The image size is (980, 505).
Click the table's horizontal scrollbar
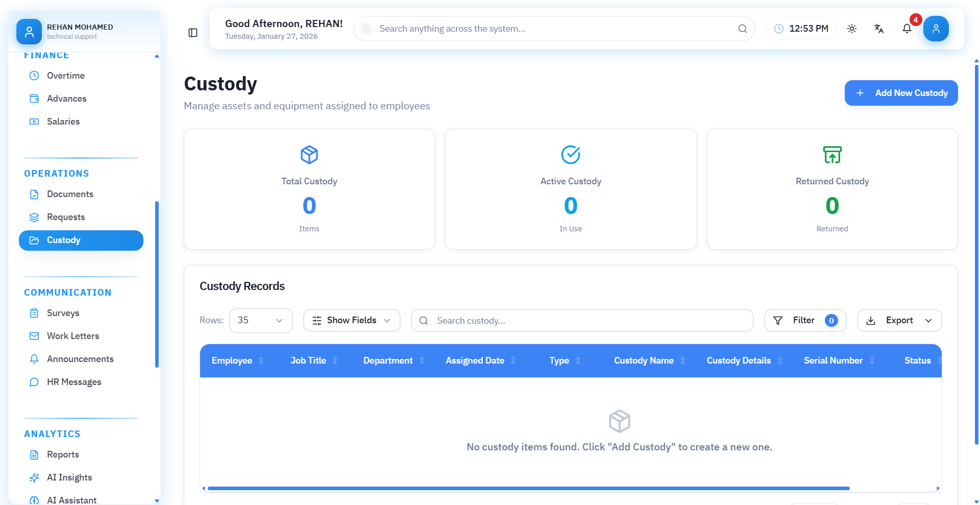(x=528, y=489)
